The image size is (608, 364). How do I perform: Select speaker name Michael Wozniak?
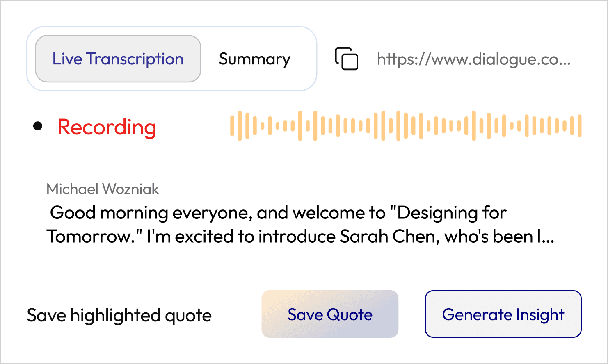pos(103,189)
